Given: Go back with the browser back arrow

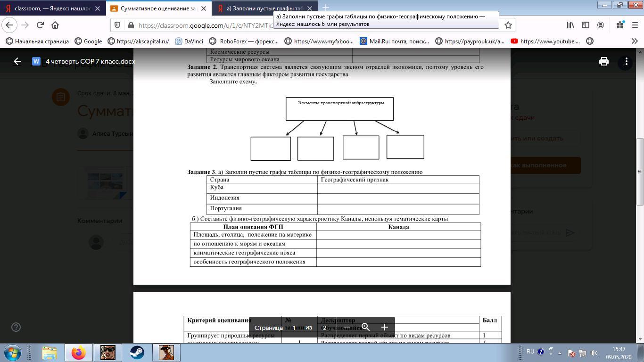Looking at the screenshot, I should click(9, 25).
